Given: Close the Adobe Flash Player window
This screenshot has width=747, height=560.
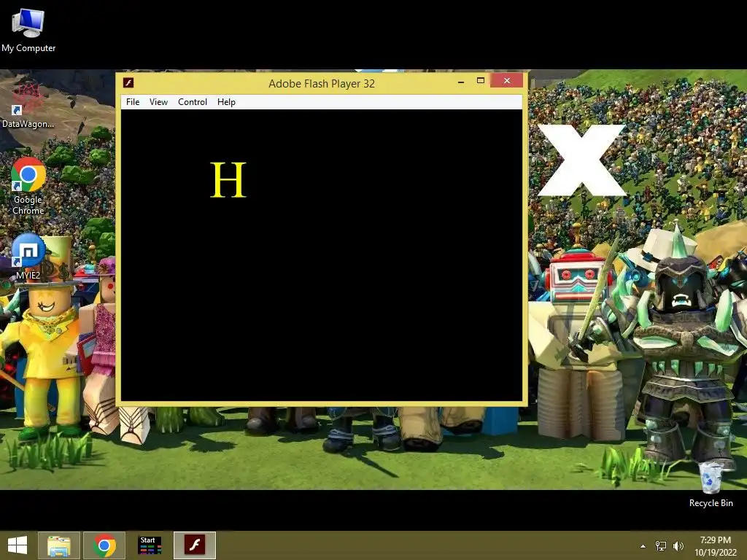Looking at the screenshot, I should pyautogui.click(x=507, y=80).
